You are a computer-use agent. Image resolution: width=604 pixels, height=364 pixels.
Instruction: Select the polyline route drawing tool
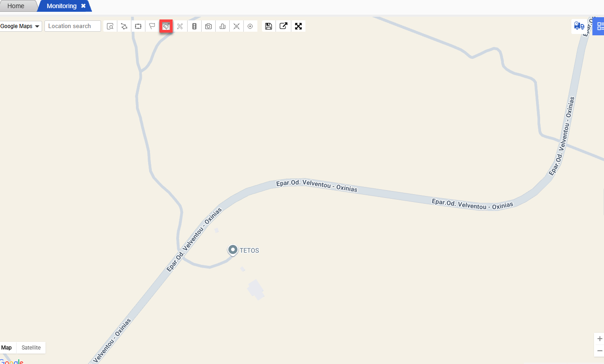124,26
